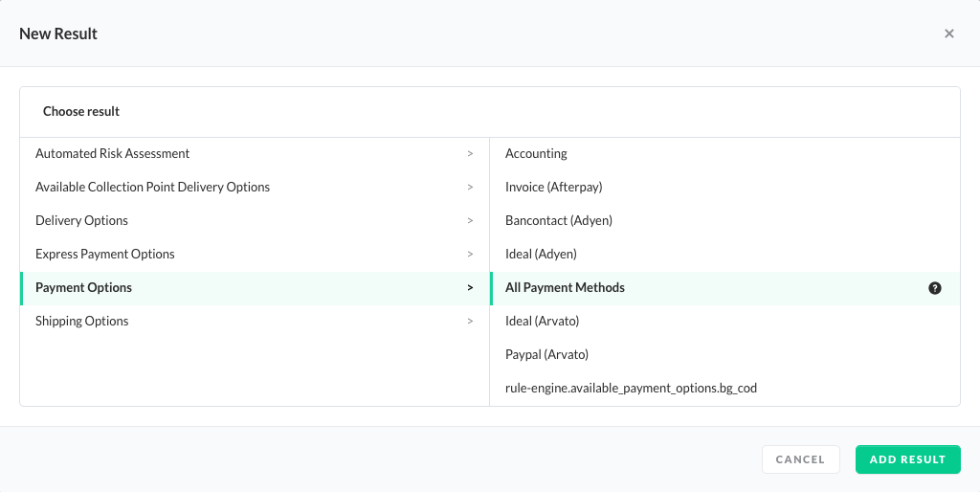Select Automated Risk Assessment category
This screenshot has height=492, width=980.
click(x=113, y=153)
